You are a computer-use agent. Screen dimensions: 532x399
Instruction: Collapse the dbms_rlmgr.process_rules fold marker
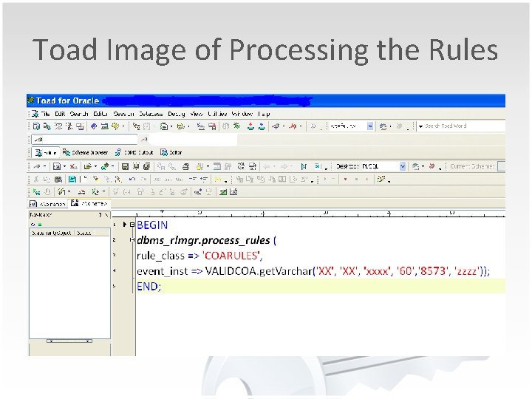pos(132,240)
